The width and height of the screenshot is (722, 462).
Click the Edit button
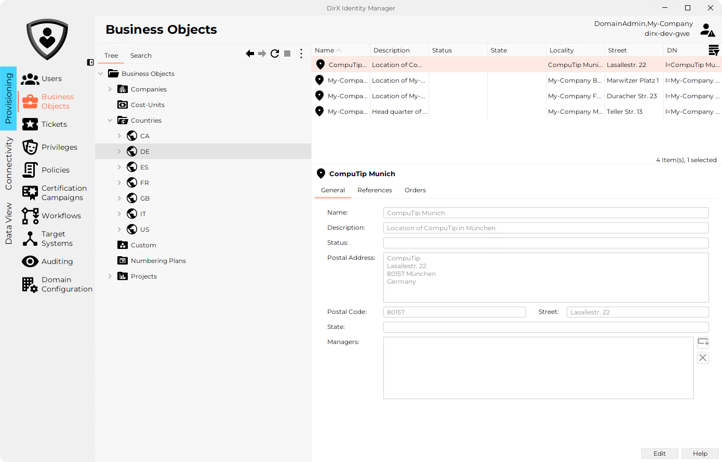[659, 453]
